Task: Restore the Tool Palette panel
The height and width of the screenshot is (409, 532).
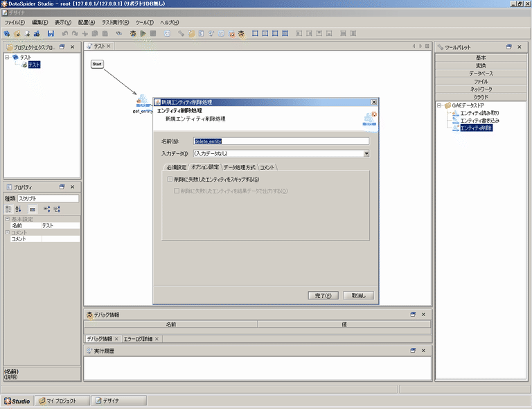Action: (508, 47)
